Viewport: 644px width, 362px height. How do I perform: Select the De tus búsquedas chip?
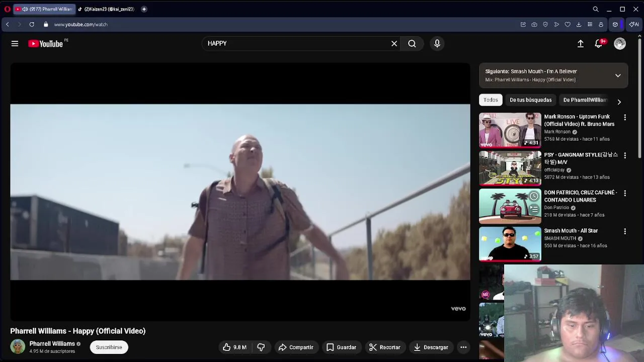tap(530, 100)
